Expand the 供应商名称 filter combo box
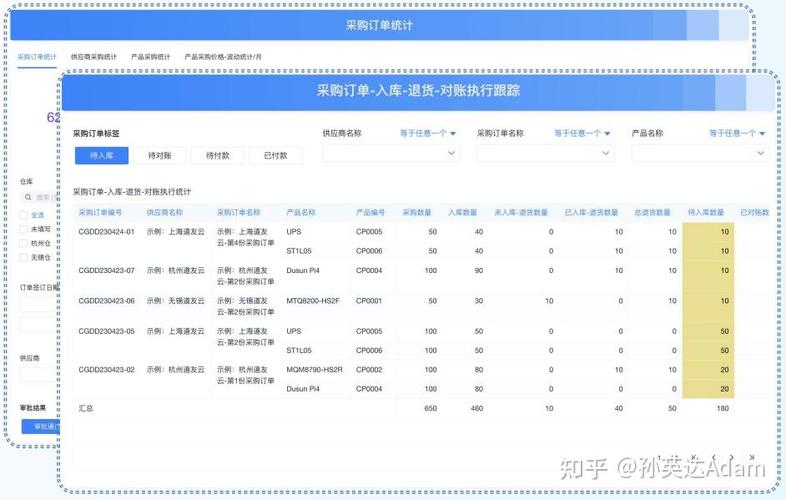Screen dimensions: 786x500 pyautogui.click(x=390, y=153)
